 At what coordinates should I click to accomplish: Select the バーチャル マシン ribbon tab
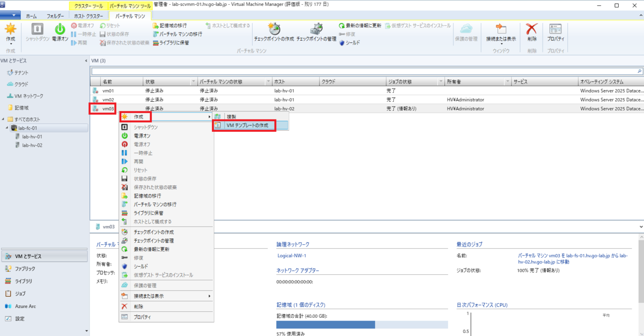[x=130, y=16]
